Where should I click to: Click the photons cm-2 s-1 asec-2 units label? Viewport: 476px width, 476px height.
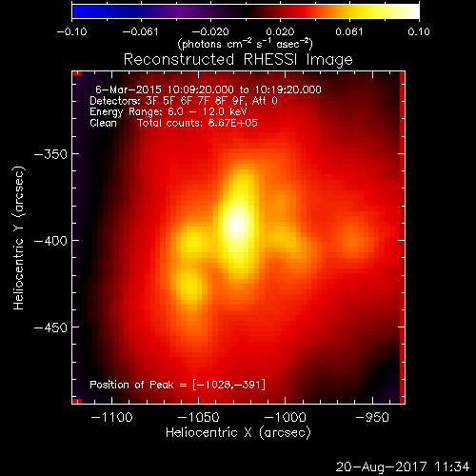click(245, 44)
